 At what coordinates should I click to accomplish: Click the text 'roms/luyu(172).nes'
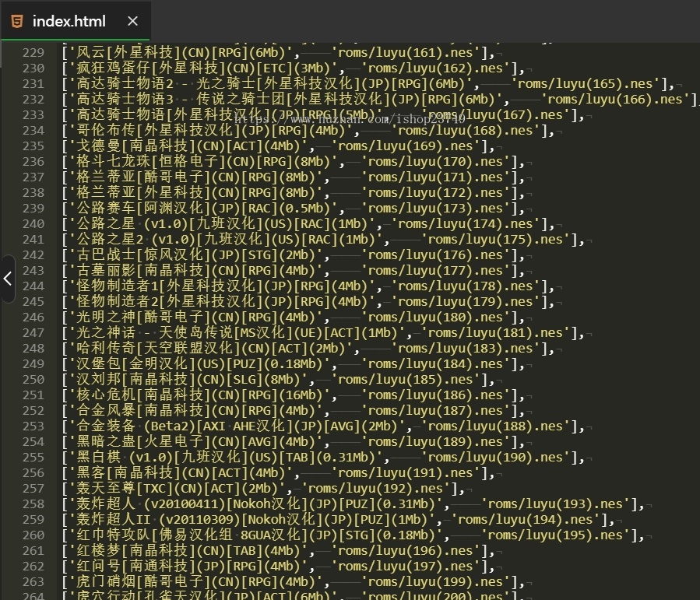[435, 193]
